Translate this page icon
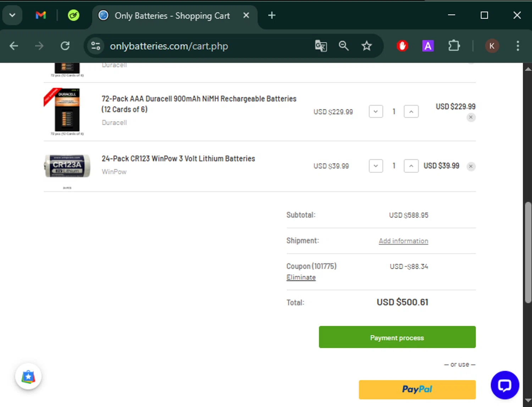This screenshot has width=532, height=407. click(x=321, y=46)
